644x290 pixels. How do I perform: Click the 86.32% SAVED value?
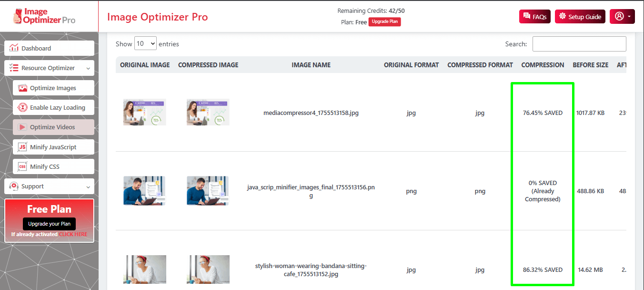click(543, 270)
